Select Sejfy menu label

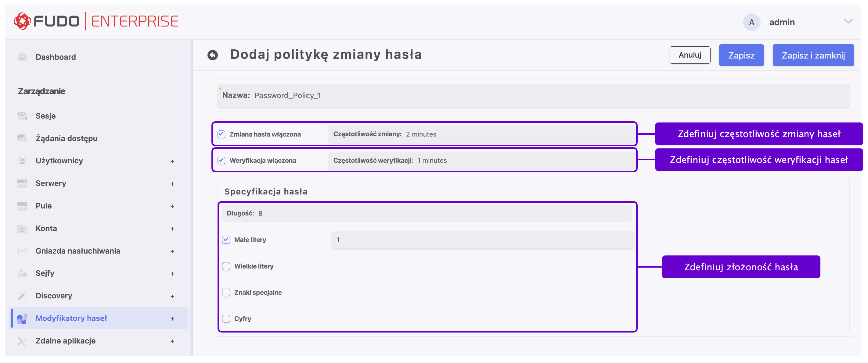pyautogui.click(x=45, y=273)
